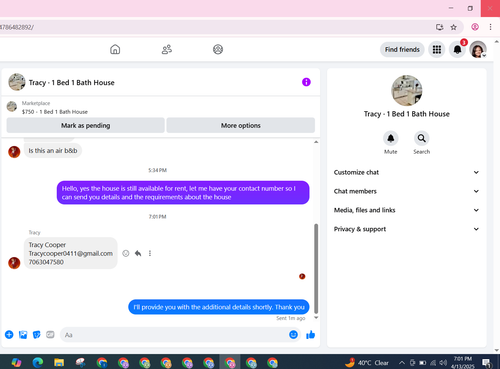Screen dimensions: 500x369
Task: Open volume control in system tray
Action: coord(443,363)
